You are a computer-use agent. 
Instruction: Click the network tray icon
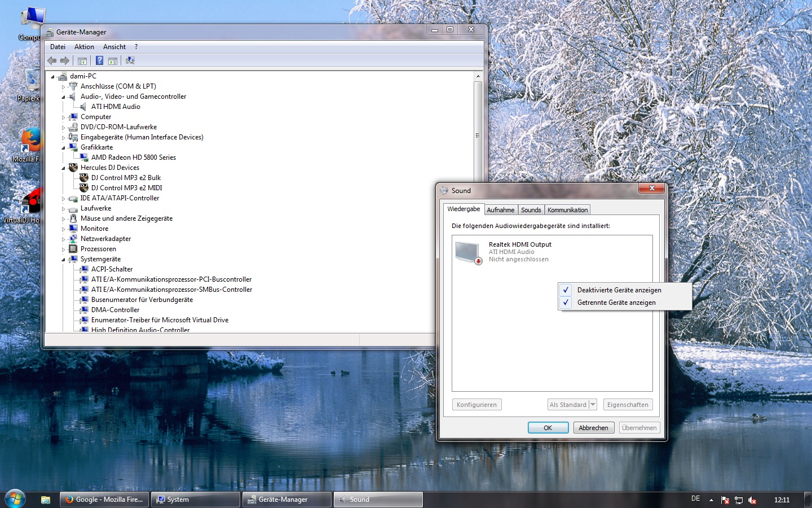tap(739, 500)
